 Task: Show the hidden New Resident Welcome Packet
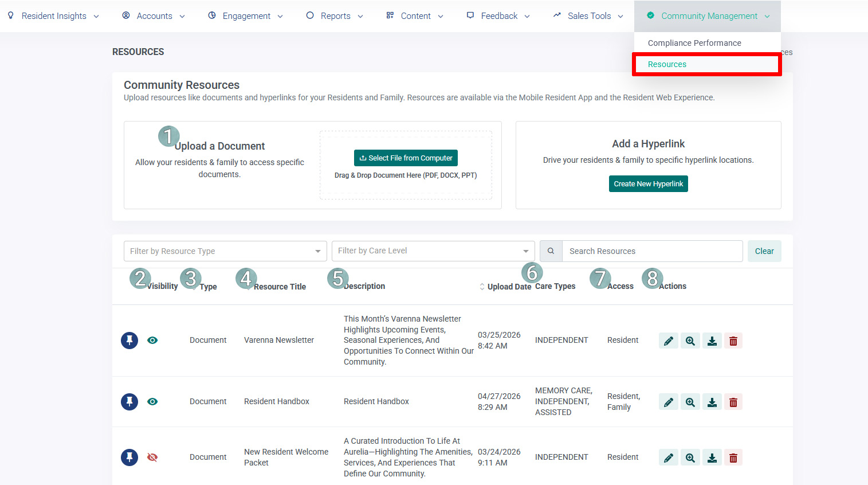(x=152, y=457)
